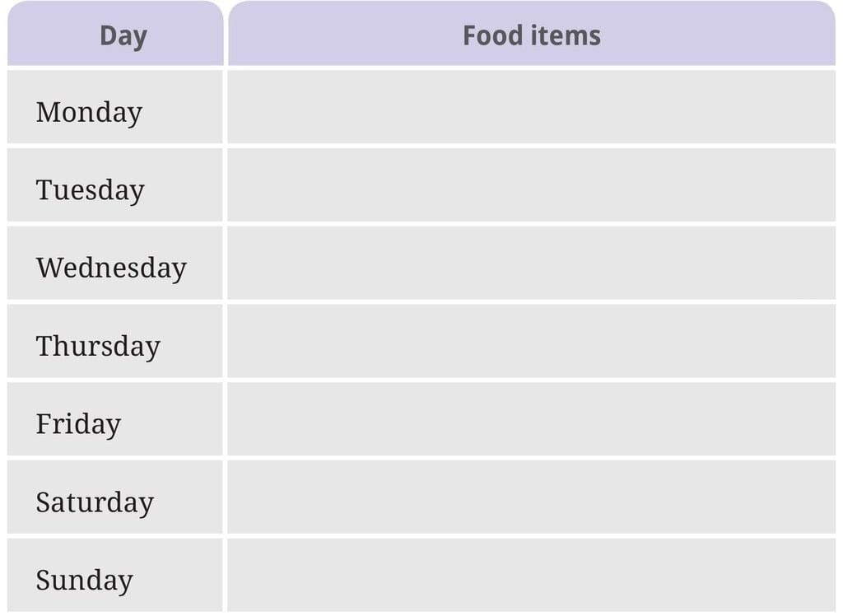
Task: Click the row border between Monday and Tuesday labels
Action: click(x=114, y=146)
